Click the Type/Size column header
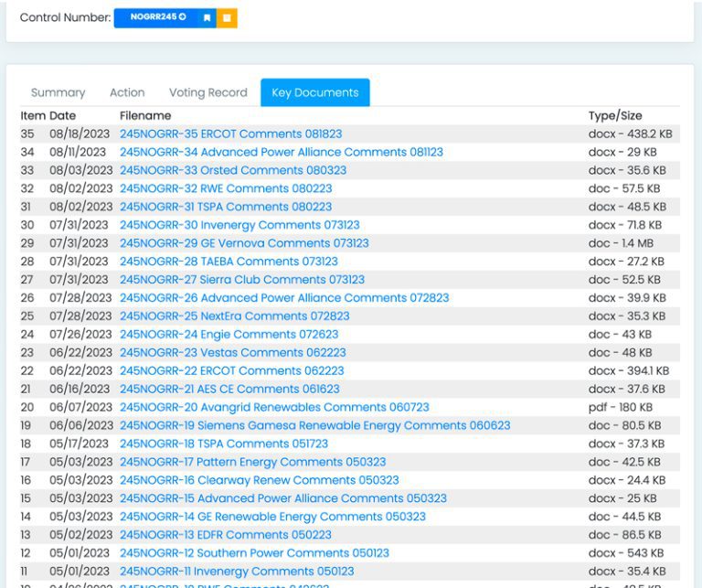 coord(615,116)
